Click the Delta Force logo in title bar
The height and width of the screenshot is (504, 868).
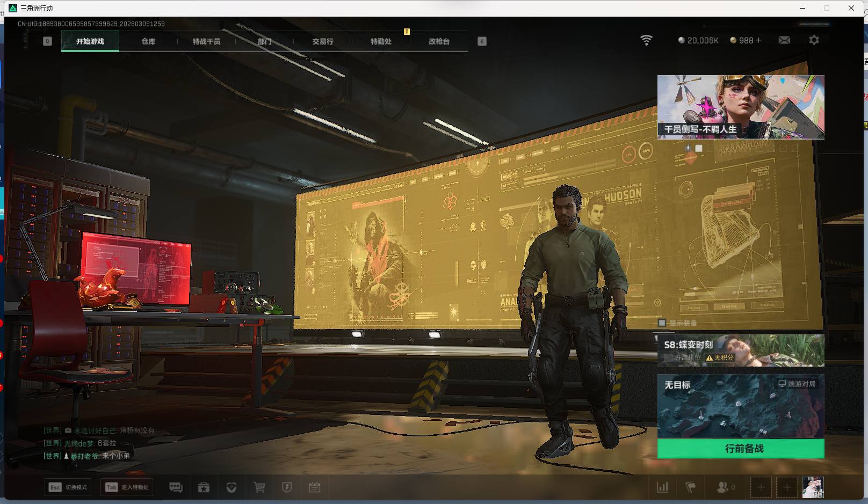pos(13,8)
